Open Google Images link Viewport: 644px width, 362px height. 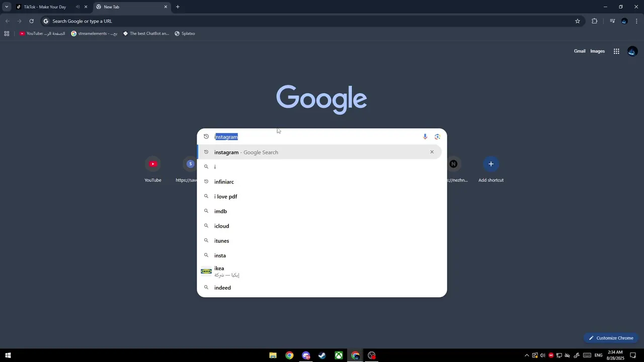click(x=597, y=51)
